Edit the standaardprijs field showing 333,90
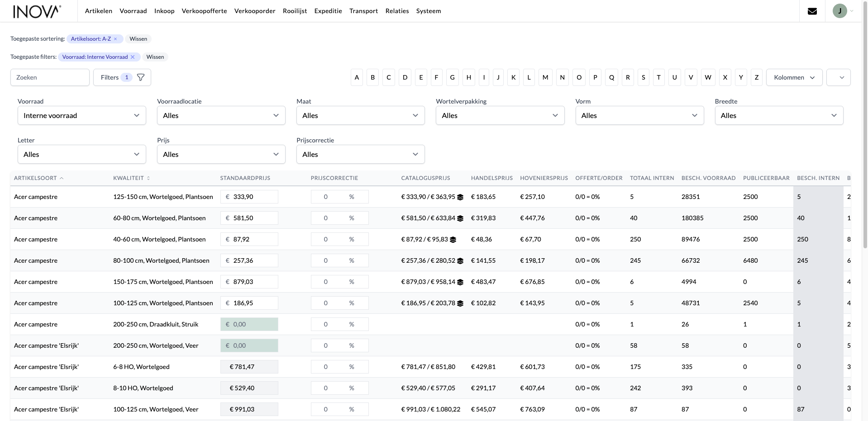The height and width of the screenshot is (421, 868). (x=249, y=197)
